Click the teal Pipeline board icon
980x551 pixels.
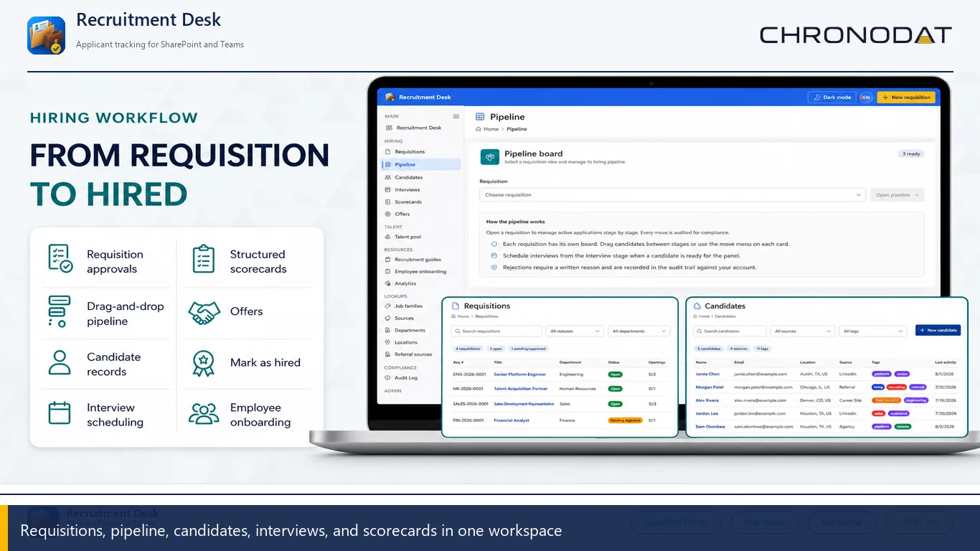[x=490, y=157]
